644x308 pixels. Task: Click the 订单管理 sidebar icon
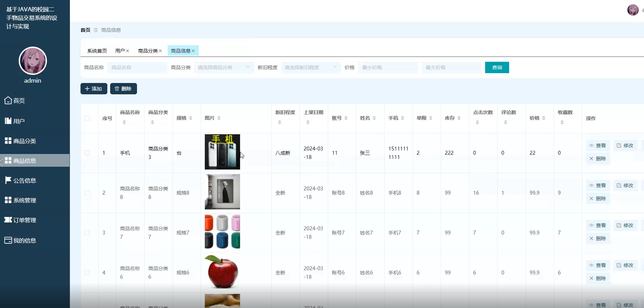click(8, 220)
